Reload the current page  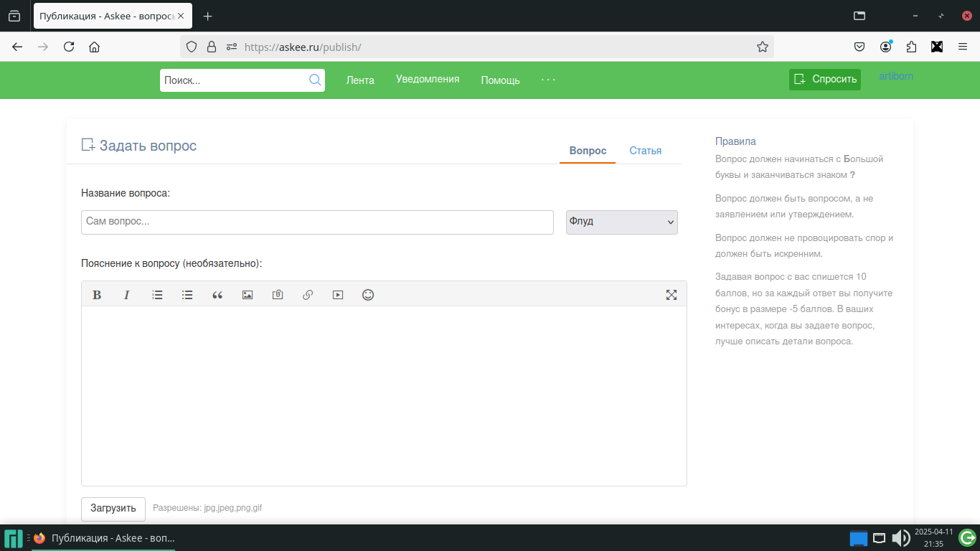(x=69, y=47)
